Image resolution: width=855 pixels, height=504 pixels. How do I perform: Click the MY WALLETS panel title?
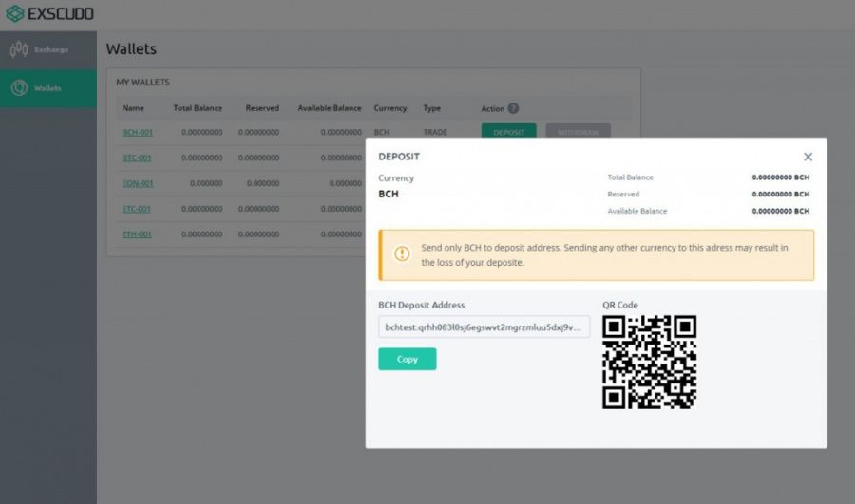142,83
